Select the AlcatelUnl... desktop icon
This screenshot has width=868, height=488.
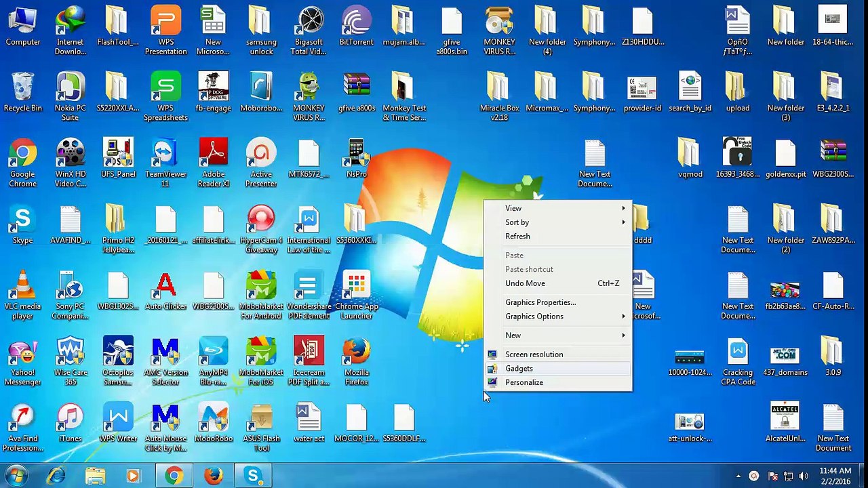[x=785, y=424]
